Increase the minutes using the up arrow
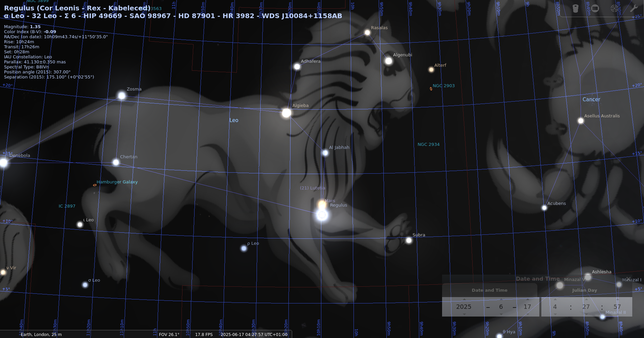Viewport: 644px width, 338px height. point(586,299)
